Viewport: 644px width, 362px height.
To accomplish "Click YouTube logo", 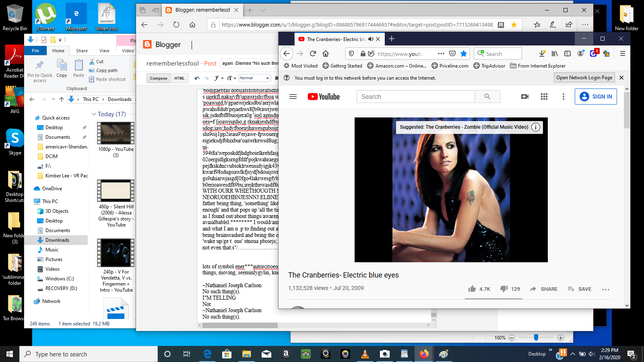I will point(324,97).
